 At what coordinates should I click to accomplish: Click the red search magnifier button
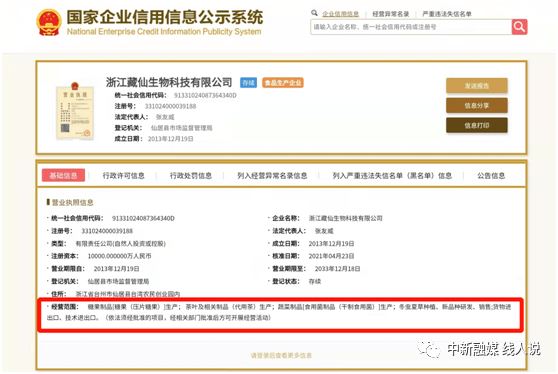point(519,27)
